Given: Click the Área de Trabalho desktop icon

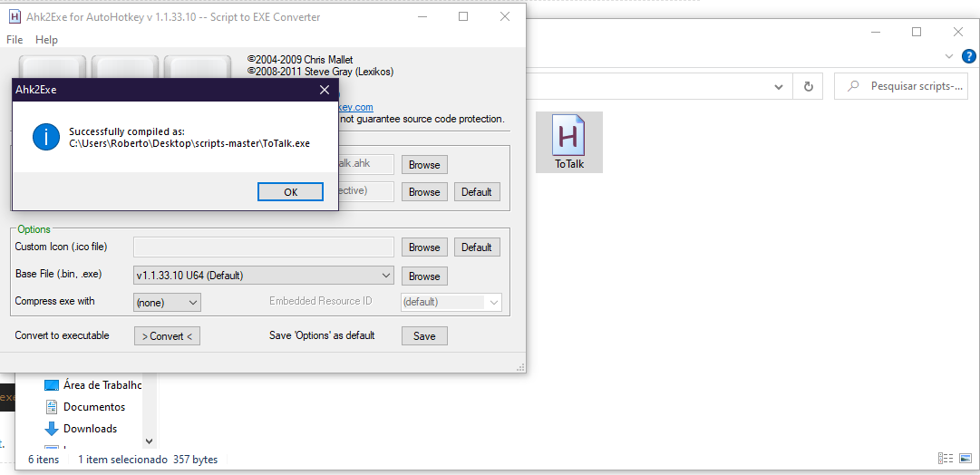Looking at the screenshot, I should pos(52,384).
